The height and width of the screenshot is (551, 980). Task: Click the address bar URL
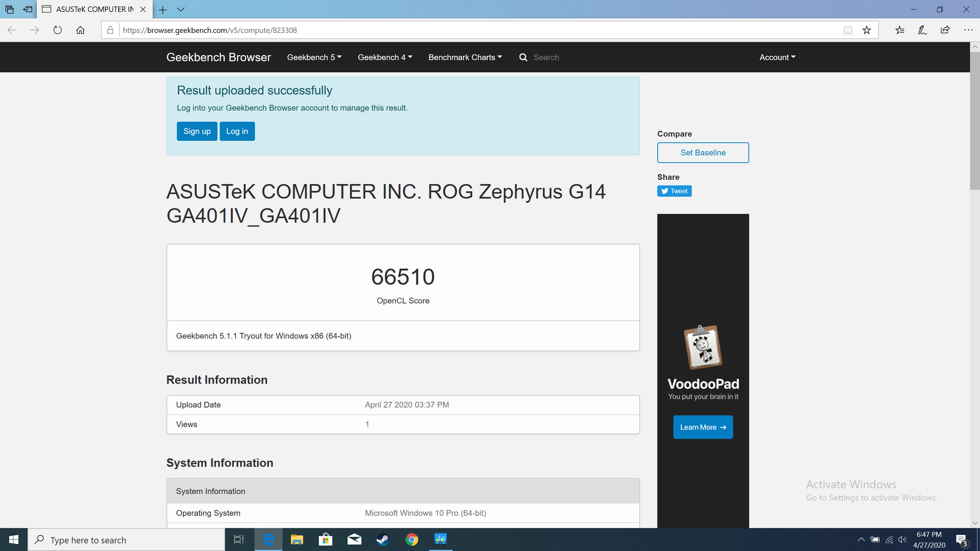tap(210, 30)
